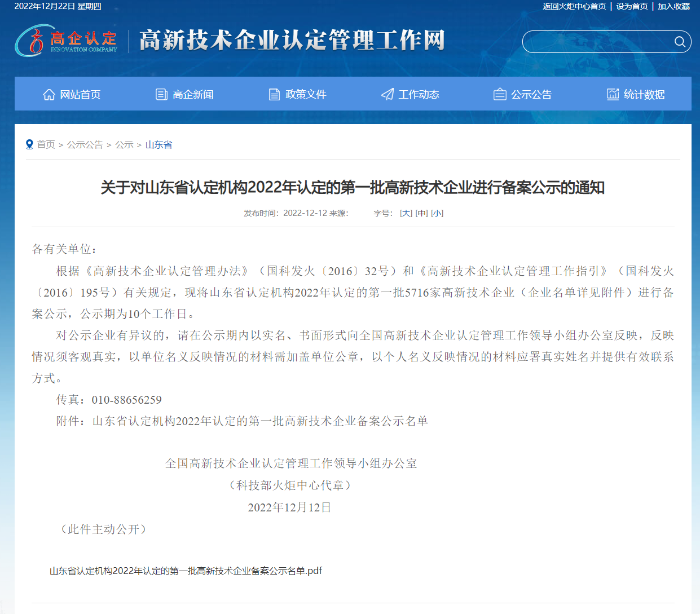Screen dimensions: 700x614
Task: Click the header date 2022年12月22日 星期四
Action: point(58,6)
